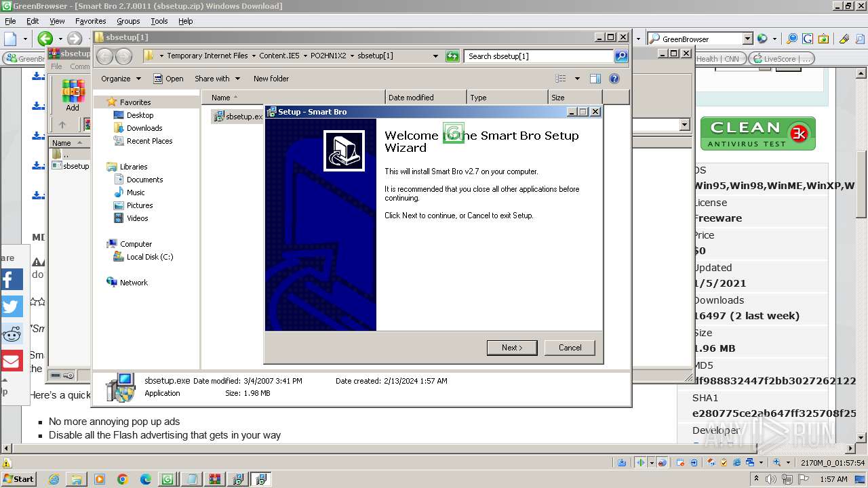This screenshot has width=868, height=488.
Task: Open the Edit menu in GreenBrowser
Action: click(x=33, y=21)
